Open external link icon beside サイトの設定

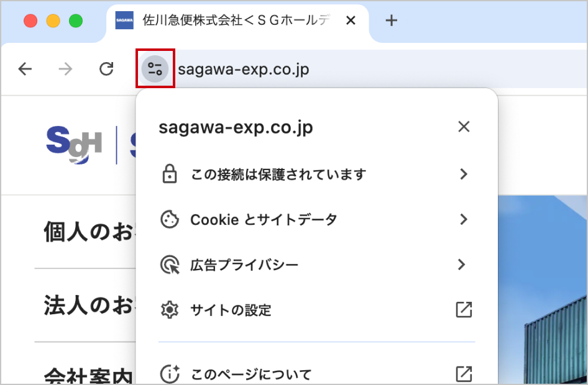(464, 310)
